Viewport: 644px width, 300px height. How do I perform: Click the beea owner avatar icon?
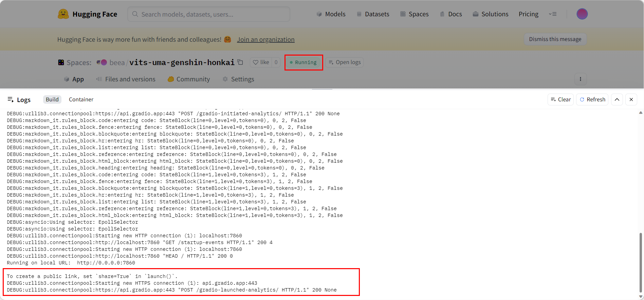(x=102, y=62)
